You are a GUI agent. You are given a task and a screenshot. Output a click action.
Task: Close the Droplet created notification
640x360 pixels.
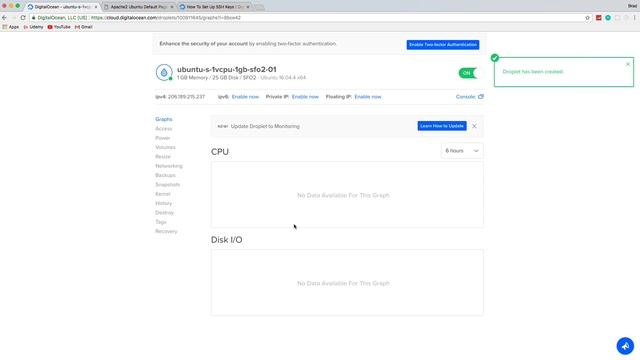click(x=628, y=64)
